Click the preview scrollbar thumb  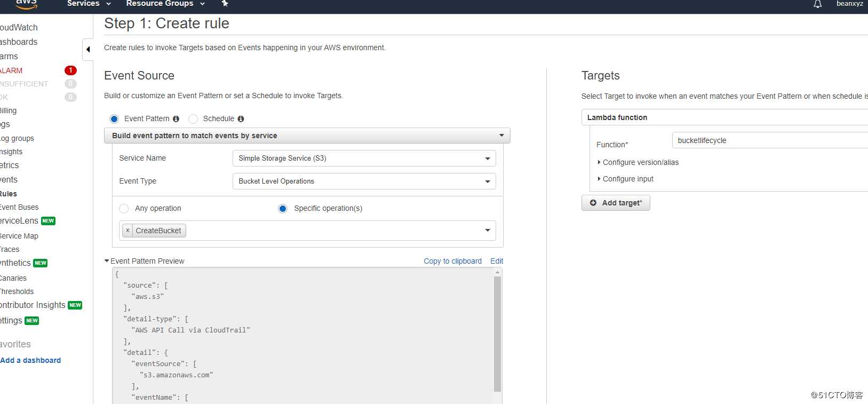pos(497,334)
